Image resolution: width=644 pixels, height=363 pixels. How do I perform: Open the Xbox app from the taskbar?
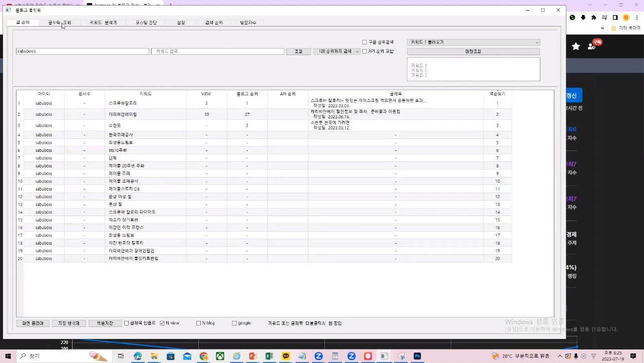tap(220, 356)
